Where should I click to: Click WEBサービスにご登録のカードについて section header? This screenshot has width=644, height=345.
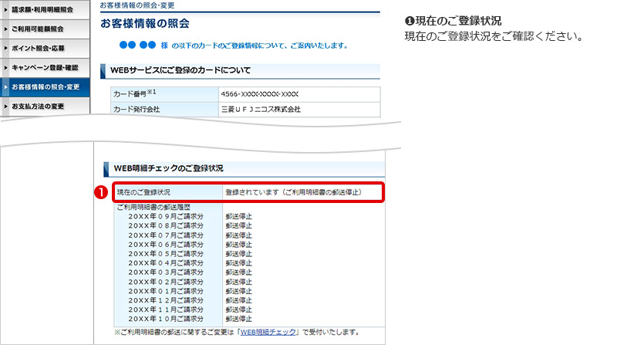tap(180, 70)
